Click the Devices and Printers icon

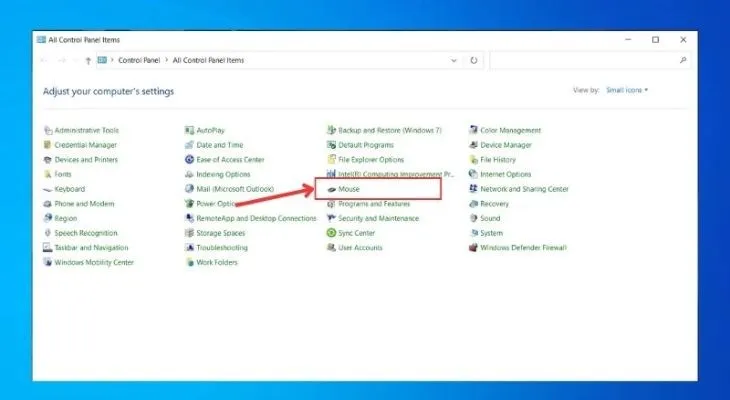coord(47,159)
